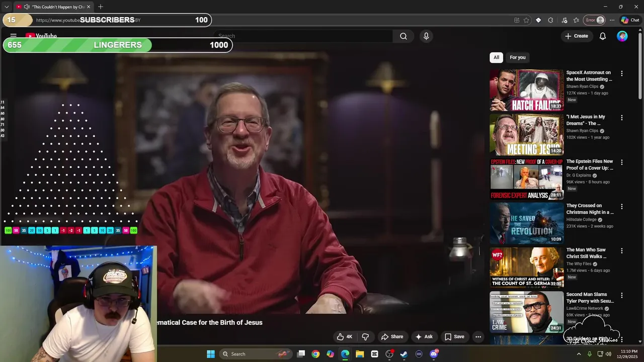Image resolution: width=644 pixels, height=362 pixels.
Task: Open options for SpaceX Astronaut video
Action: 622,73
